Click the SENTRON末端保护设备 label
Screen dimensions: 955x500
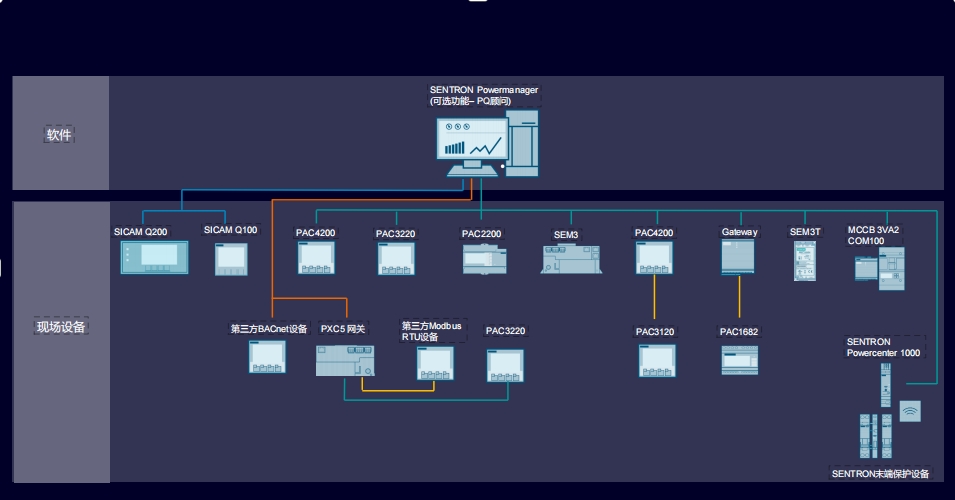(880, 474)
